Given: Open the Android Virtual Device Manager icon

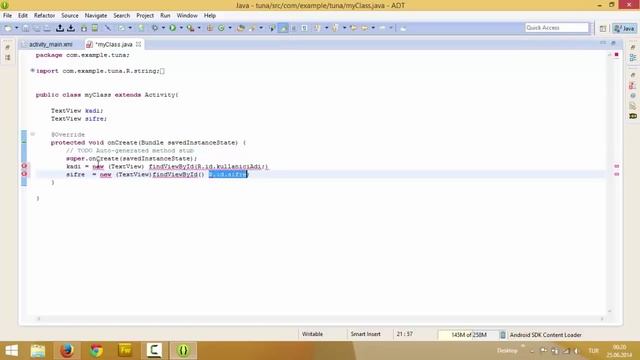Looking at the screenshot, I should tap(95, 28).
